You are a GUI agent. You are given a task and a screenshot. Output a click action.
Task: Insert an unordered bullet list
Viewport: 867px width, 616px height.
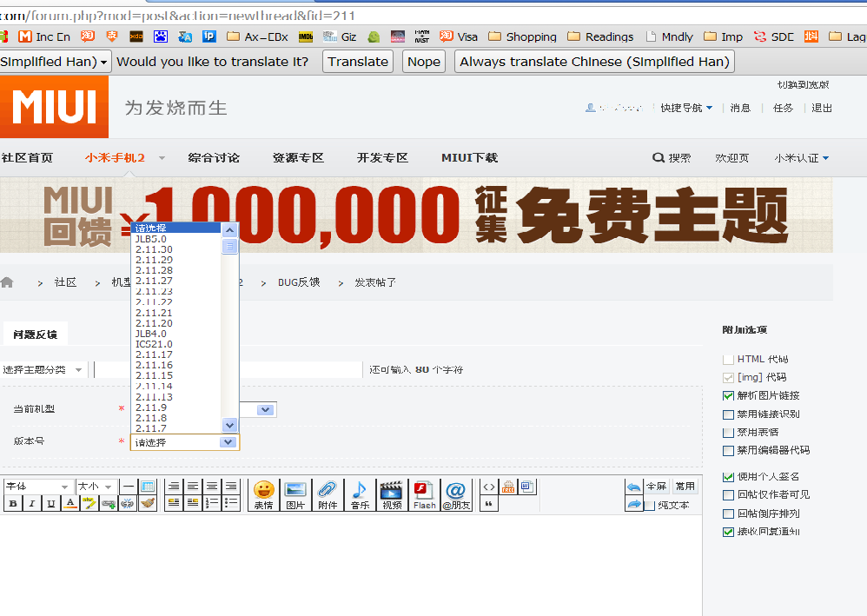coord(231,503)
